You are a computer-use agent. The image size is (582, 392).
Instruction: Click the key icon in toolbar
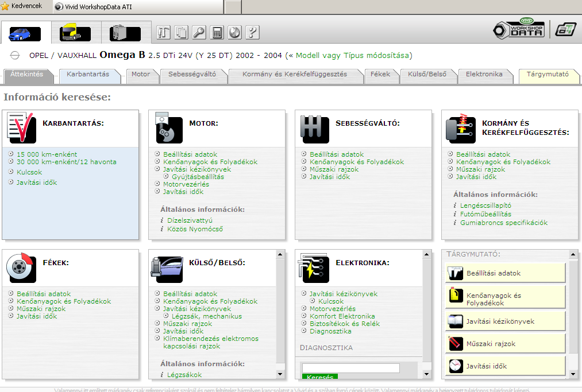click(199, 32)
